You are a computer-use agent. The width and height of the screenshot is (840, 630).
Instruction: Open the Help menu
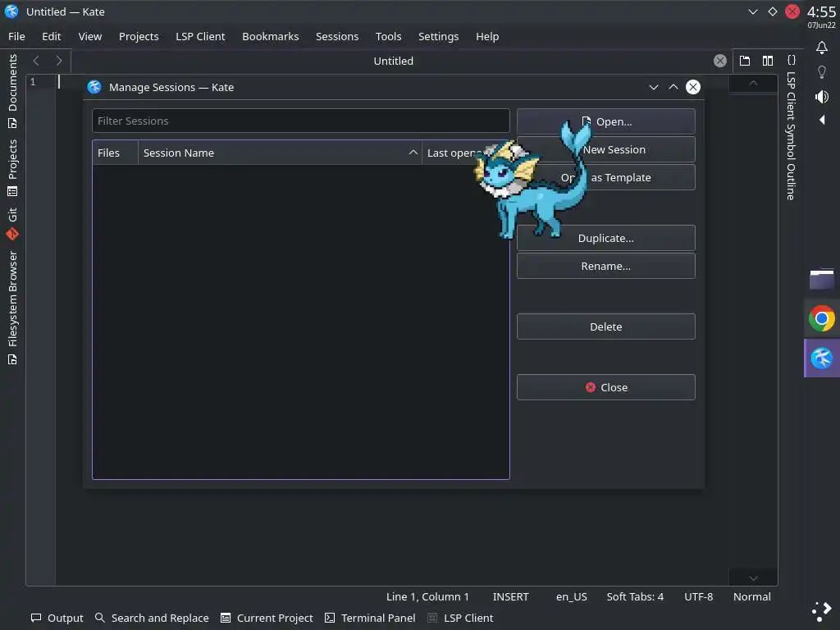487,36
